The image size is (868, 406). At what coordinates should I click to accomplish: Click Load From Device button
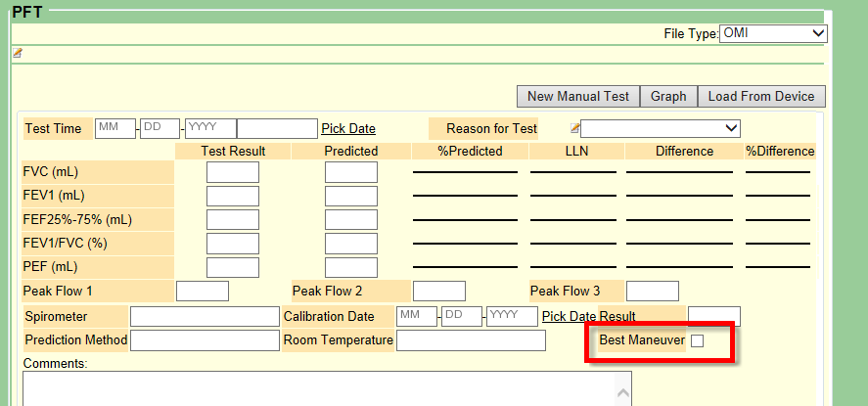[x=761, y=96]
